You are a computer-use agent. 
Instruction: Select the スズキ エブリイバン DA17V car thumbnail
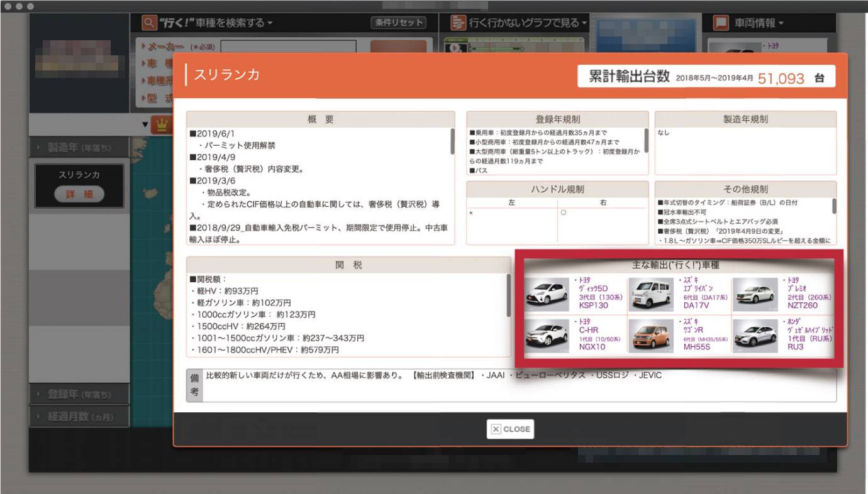(652, 294)
